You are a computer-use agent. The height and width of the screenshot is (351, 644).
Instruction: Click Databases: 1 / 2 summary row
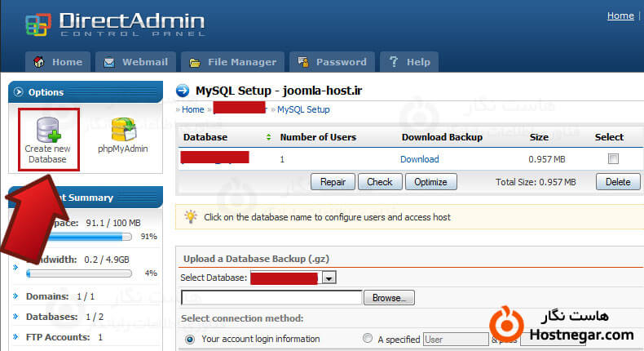coord(64,317)
